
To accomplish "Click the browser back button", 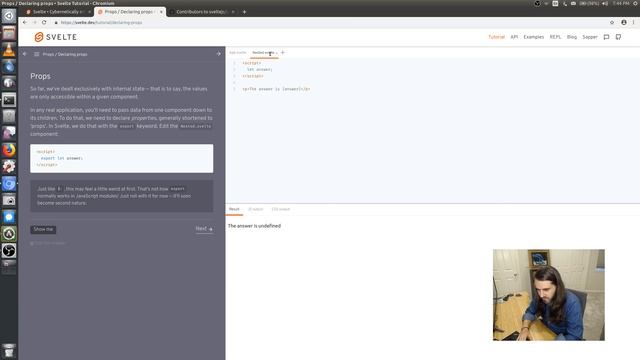I will [25, 22].
